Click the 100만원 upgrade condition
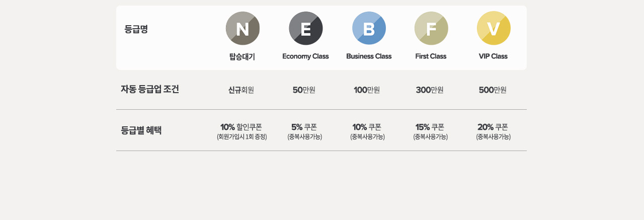The width and height of the screenshot is (644, 220). coord(367,90)
